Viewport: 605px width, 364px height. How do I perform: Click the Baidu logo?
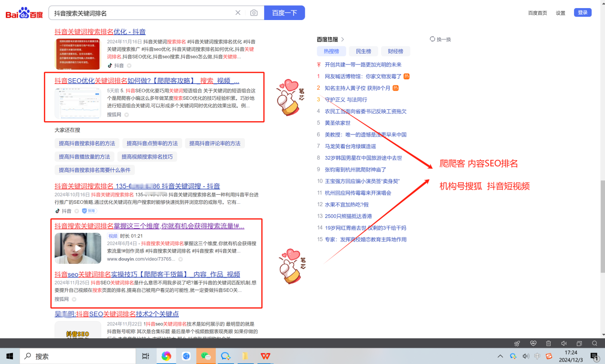24,13
